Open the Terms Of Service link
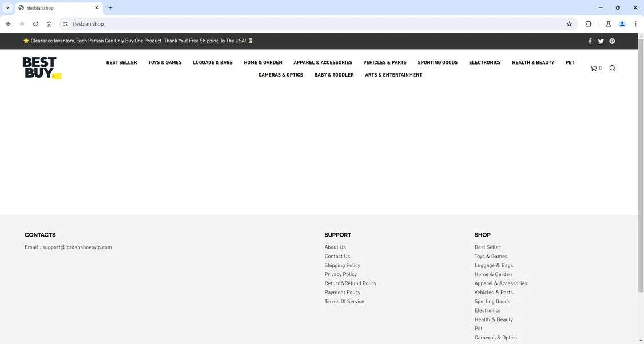 pyautogui.click(x=344, y=301)
